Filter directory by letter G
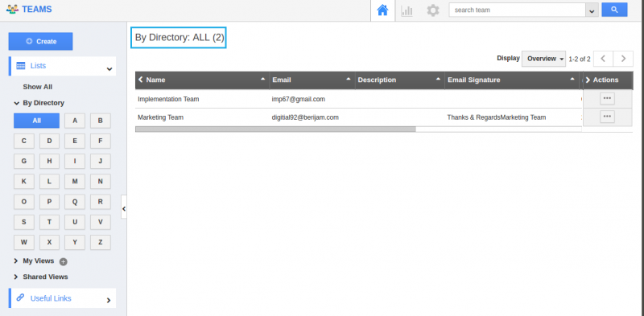644x316 pixels. point(24,162)
